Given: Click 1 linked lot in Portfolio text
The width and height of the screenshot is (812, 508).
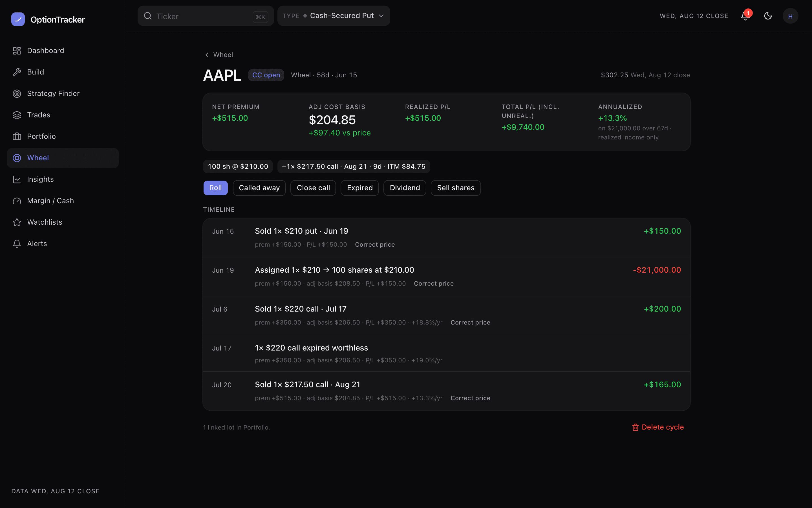Looking at the screenshot, I should pos(237,427).
